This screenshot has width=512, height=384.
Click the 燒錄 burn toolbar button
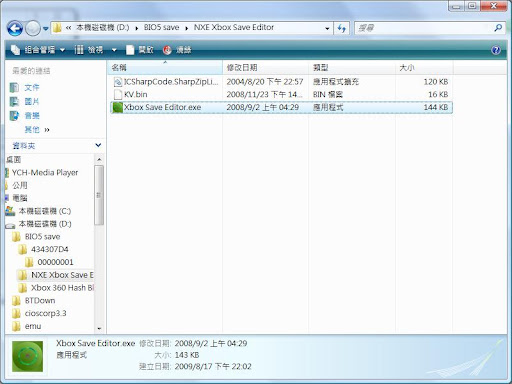177,50
